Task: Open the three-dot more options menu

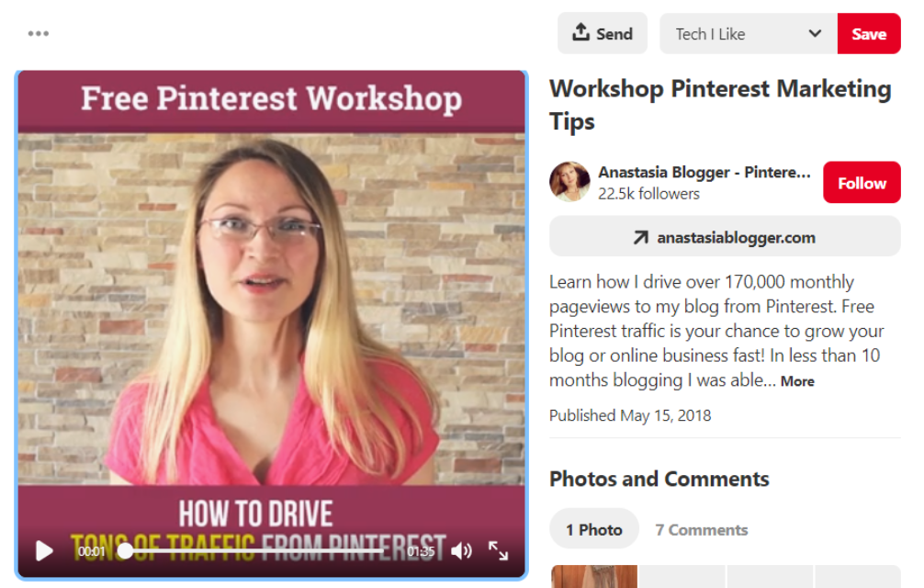Action: click(x=39, y=34)
